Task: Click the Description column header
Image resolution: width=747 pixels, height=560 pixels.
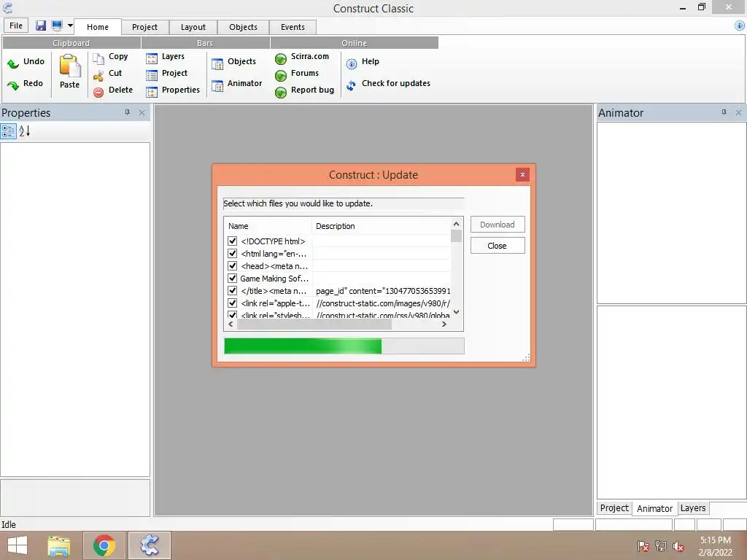Action: pos(381,226)
